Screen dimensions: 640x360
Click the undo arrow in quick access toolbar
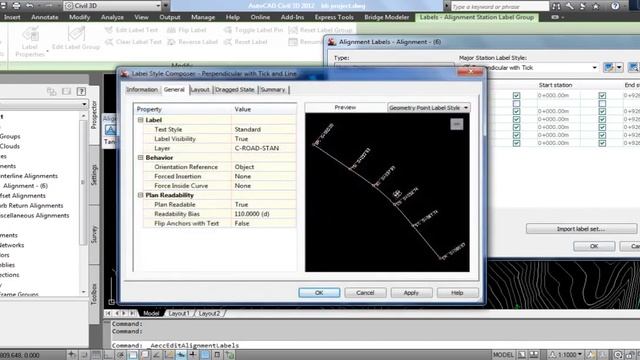pyautogui.click(x=30, y=6)
